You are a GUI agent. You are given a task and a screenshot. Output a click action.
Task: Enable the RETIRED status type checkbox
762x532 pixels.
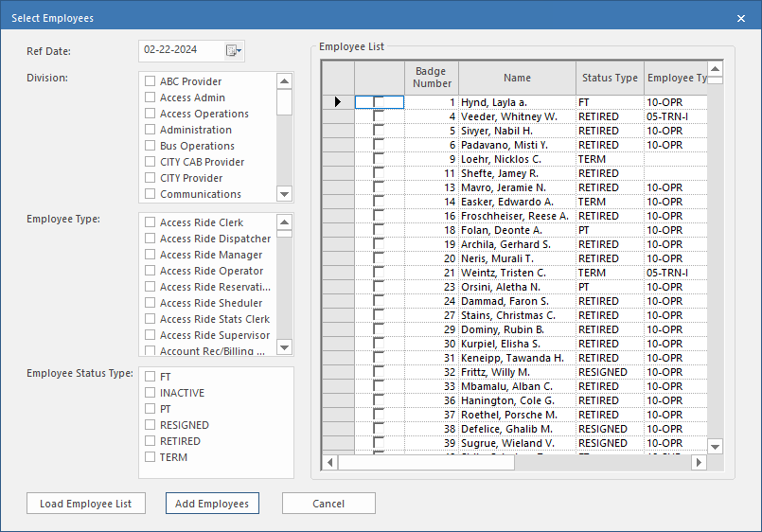click(x=151, y=442)
